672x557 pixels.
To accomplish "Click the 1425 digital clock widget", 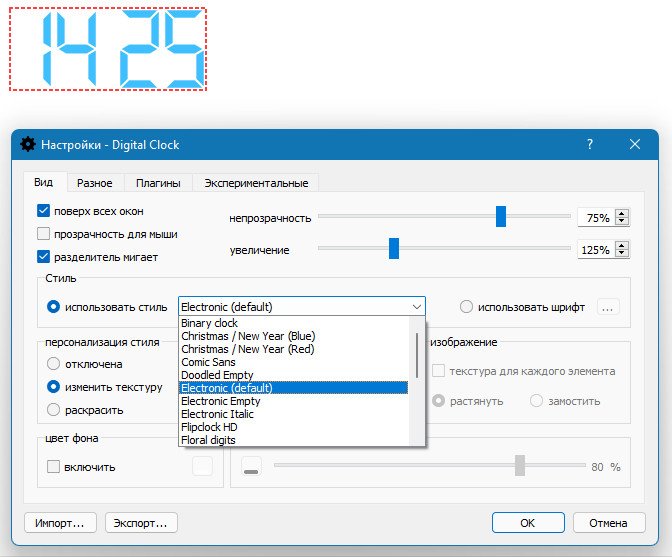I will (x=108, y=49).
